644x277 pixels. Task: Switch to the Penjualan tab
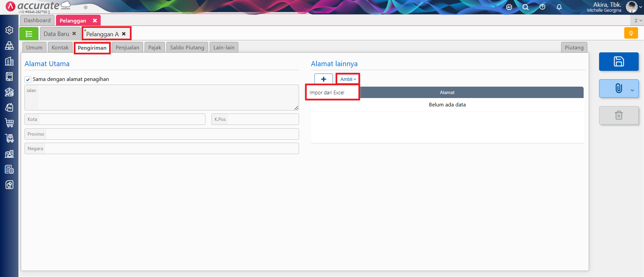[127, 48]
